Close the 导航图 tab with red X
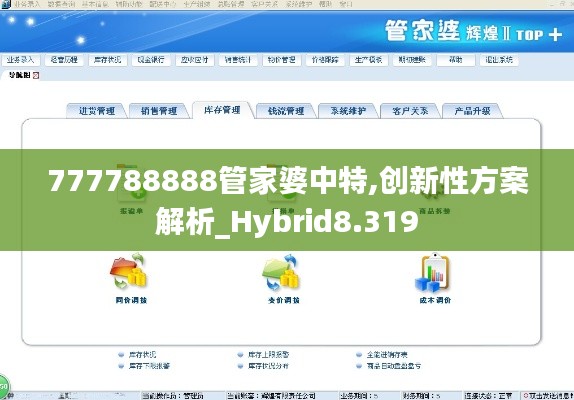 coord(36,75)
